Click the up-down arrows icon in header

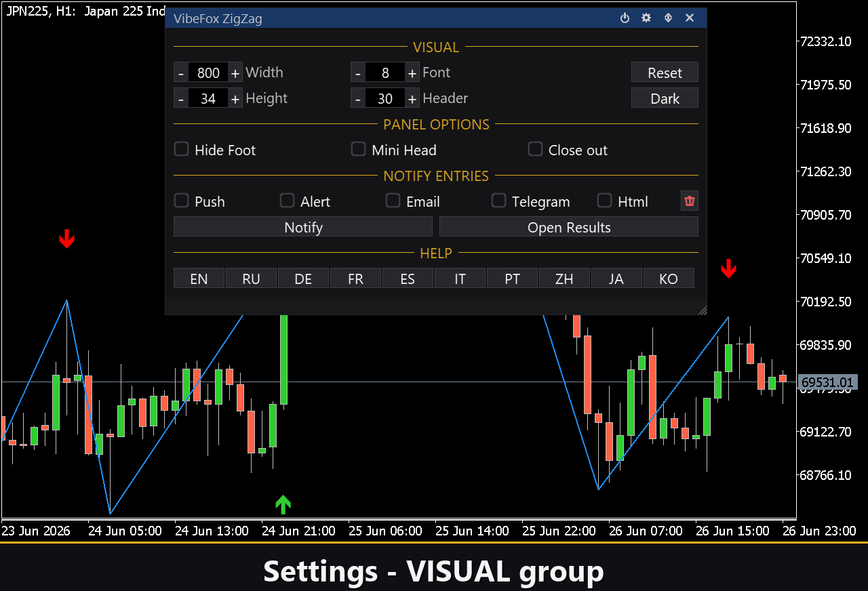tap(668, 18)
